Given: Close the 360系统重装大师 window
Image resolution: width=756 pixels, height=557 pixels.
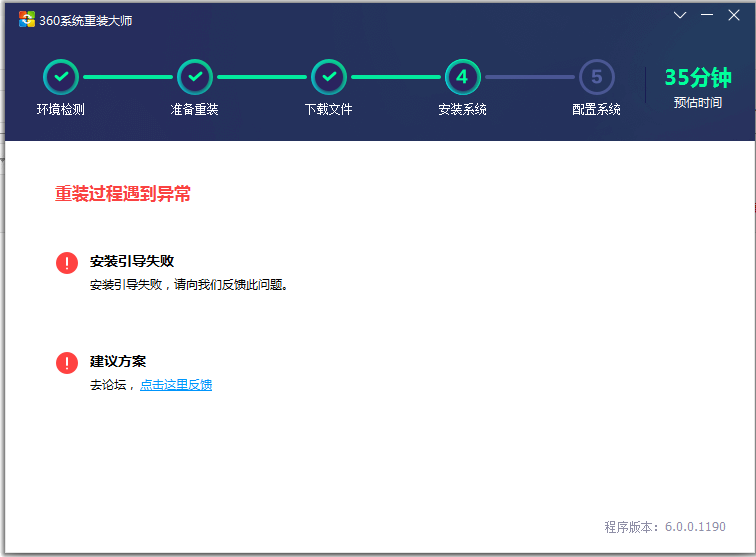Looking at the screenshot, I should (734, 15).
